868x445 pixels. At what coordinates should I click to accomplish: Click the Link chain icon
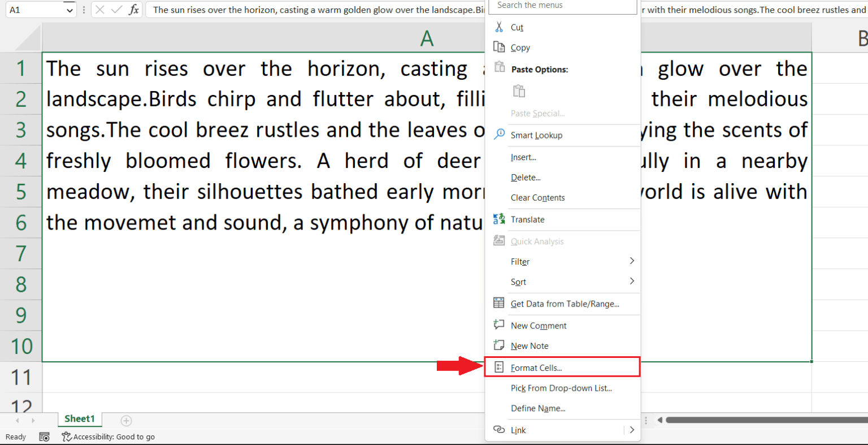coord(499,430)
